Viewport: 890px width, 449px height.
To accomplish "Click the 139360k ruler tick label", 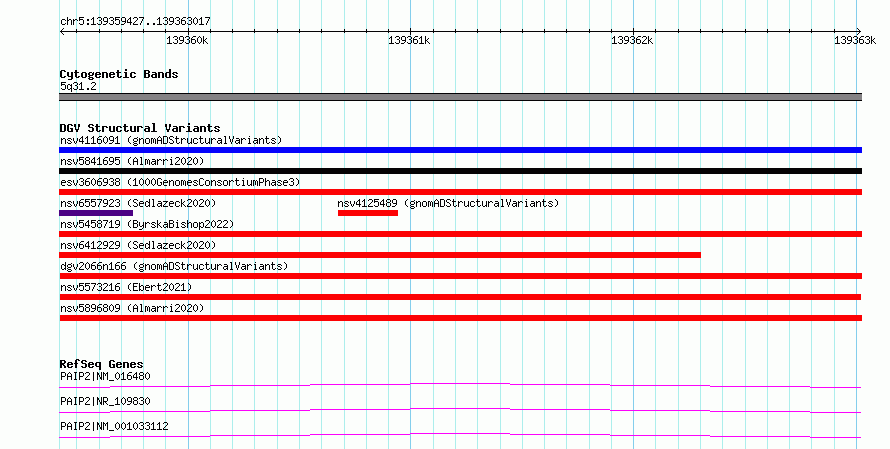I will coord(187,41).
